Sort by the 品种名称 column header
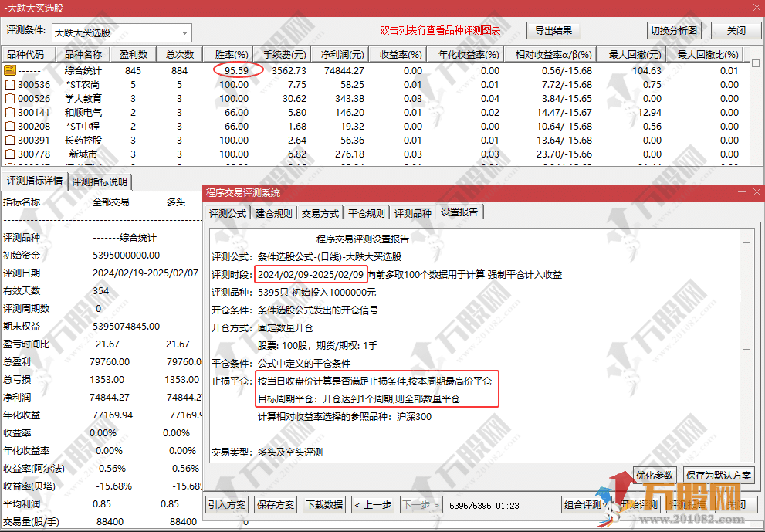Screen dimensions: 765x532 click(x=83, y=54)
